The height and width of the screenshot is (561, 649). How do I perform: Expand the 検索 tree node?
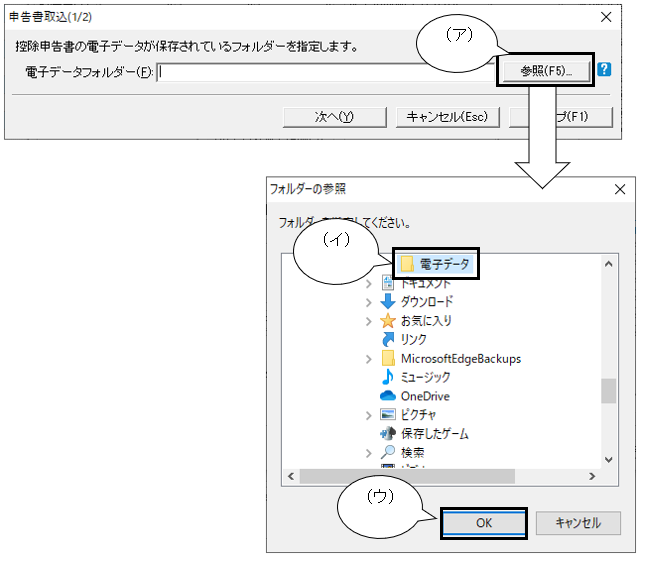(x=368, y=453)
